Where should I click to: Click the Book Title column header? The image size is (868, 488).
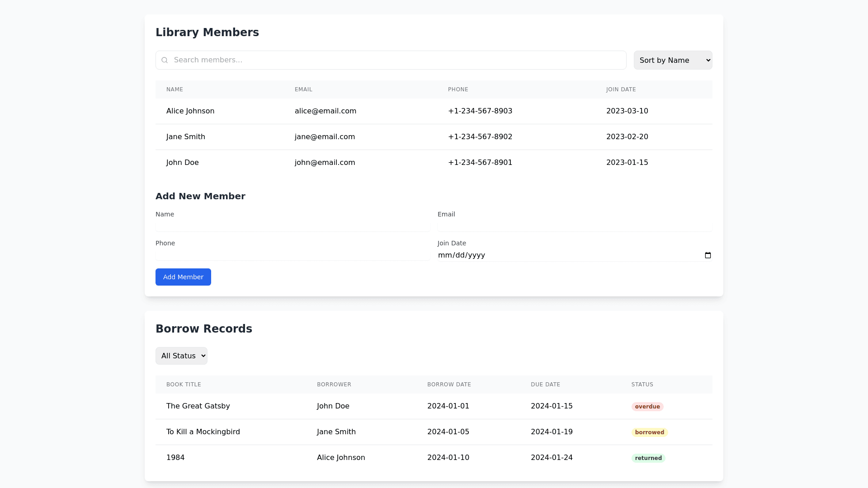coord(184,385)
